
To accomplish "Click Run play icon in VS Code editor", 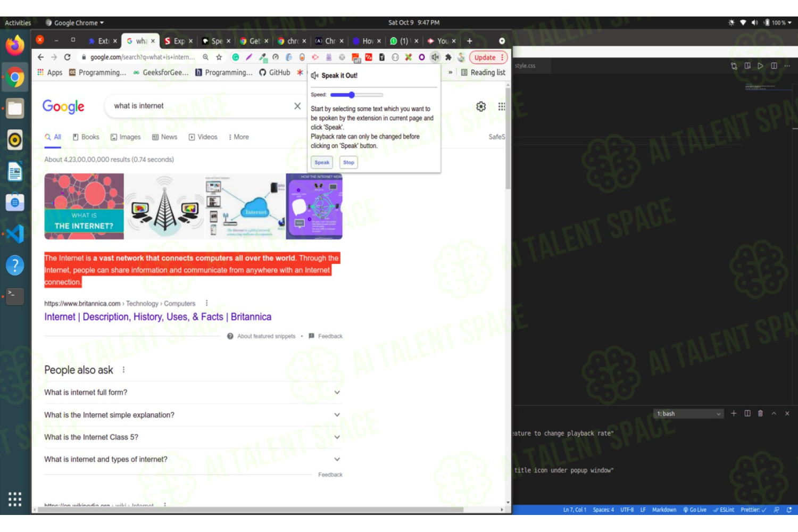I will pyautogui.click(x=760, y=66).
